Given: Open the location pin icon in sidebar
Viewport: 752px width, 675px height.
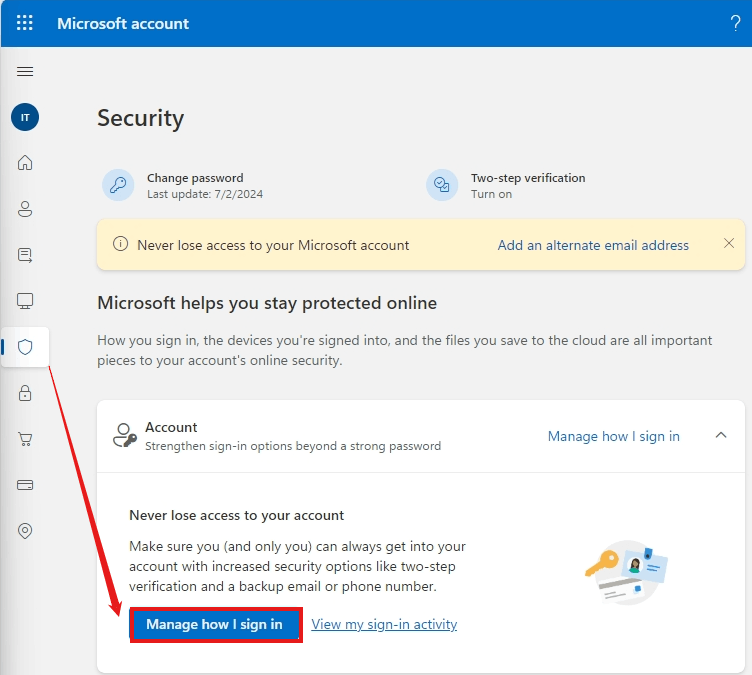Looking at the screenshot, I should click(25, 531).
